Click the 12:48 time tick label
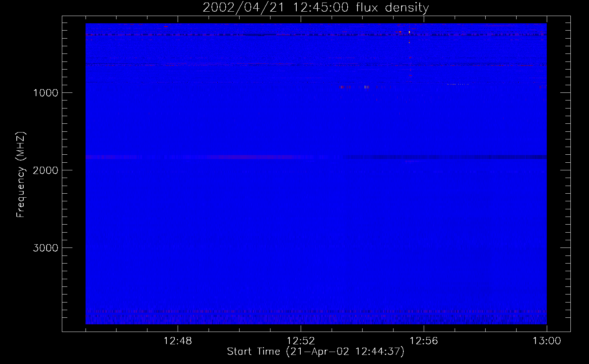 (x=178, y=341)
